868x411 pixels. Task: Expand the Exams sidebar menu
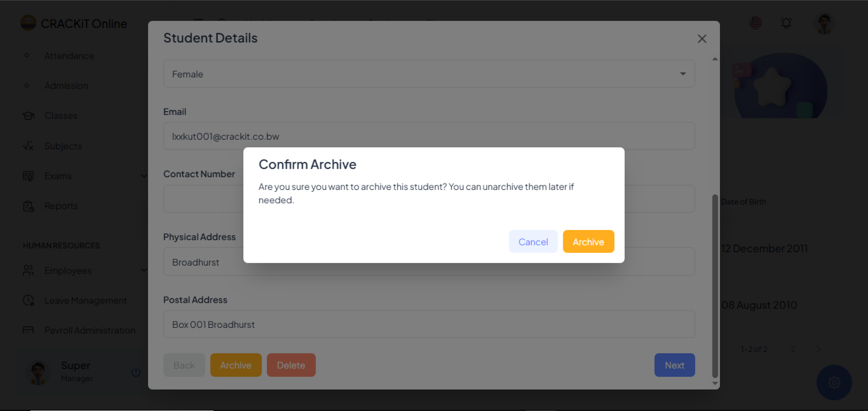(144, 176)
